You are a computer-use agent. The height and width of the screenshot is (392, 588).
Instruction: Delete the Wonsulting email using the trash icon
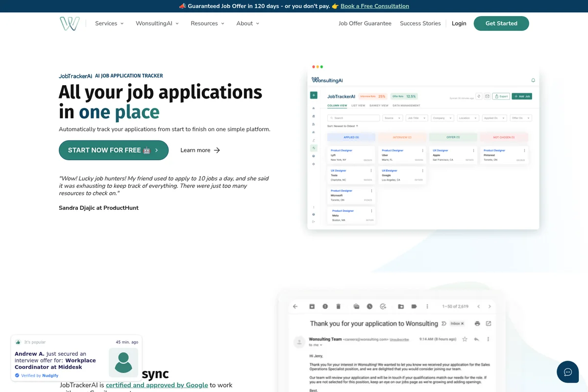point(338,306)
